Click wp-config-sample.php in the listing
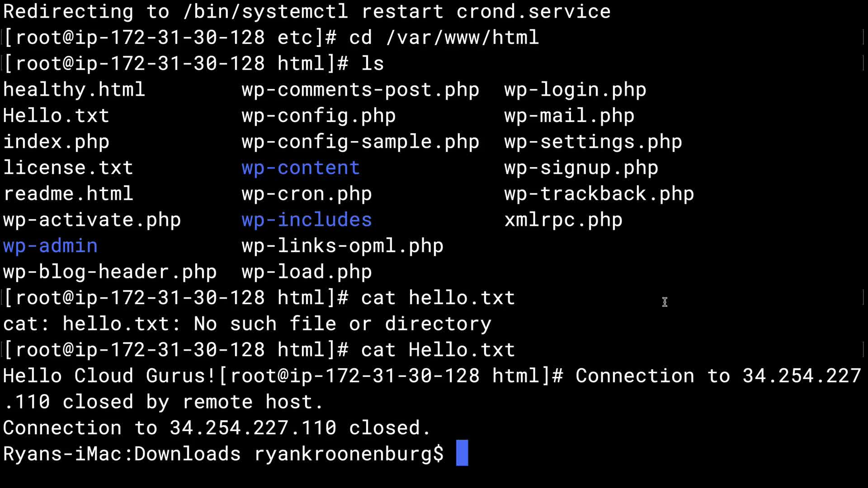This screenshot has width=868, height=488. 360,142
